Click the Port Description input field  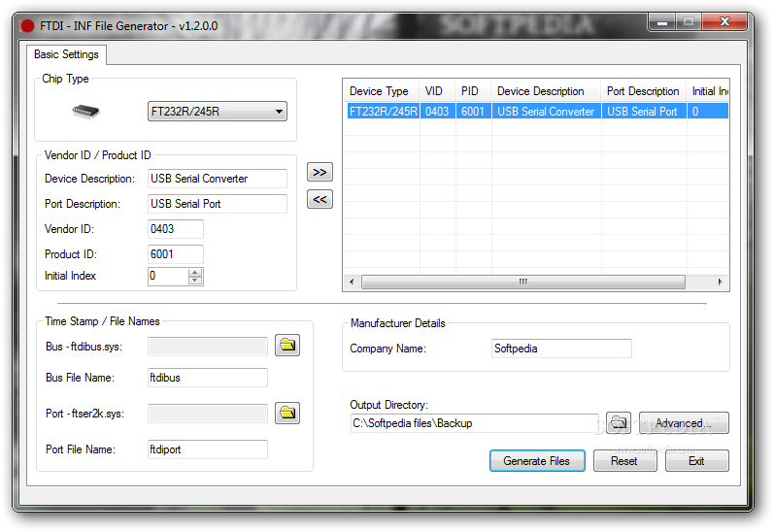tap(218, 204)
